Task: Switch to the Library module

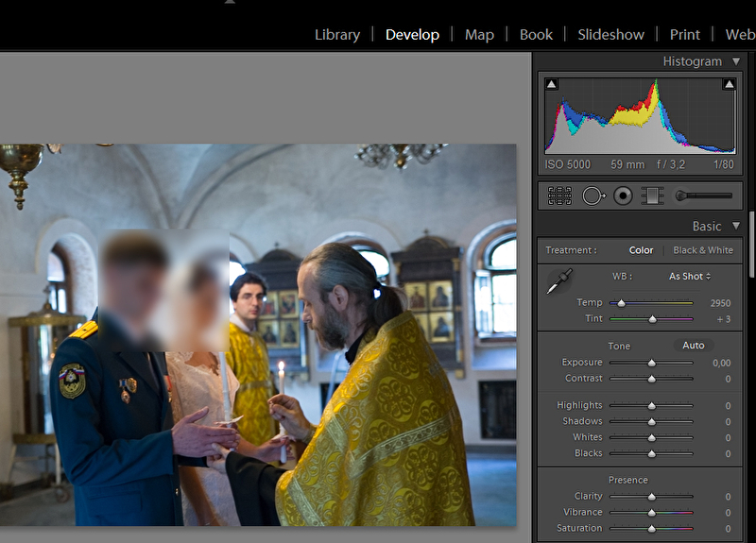Action: pyautogui.click(x=337, y=34)
